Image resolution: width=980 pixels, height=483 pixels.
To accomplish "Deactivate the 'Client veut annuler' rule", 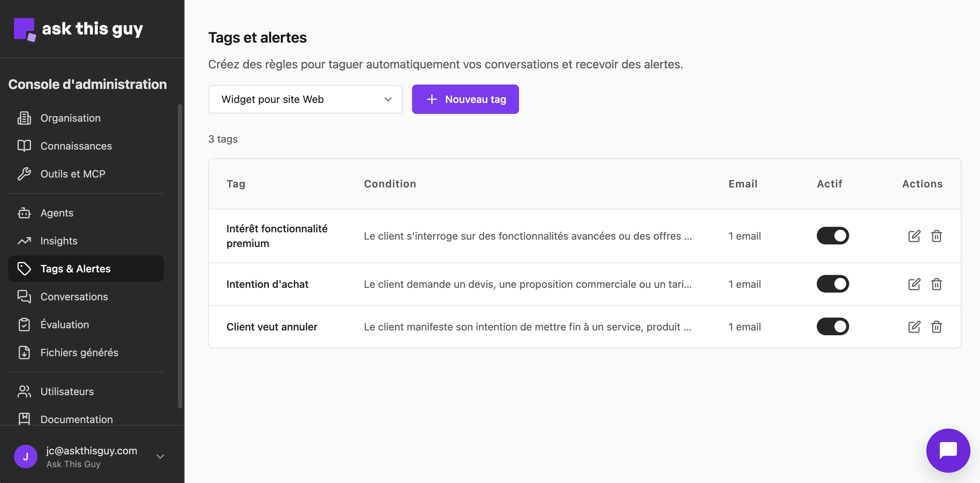I will (833, 326).
